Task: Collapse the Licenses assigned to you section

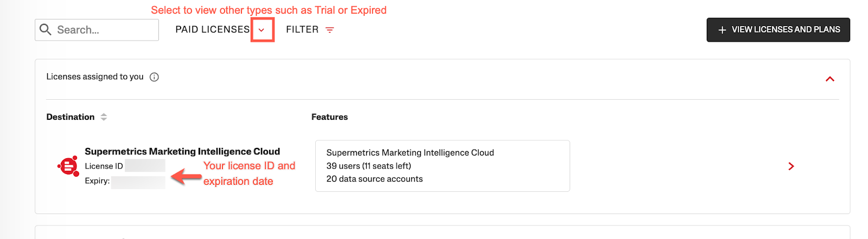Action: [x=829, y=79]
